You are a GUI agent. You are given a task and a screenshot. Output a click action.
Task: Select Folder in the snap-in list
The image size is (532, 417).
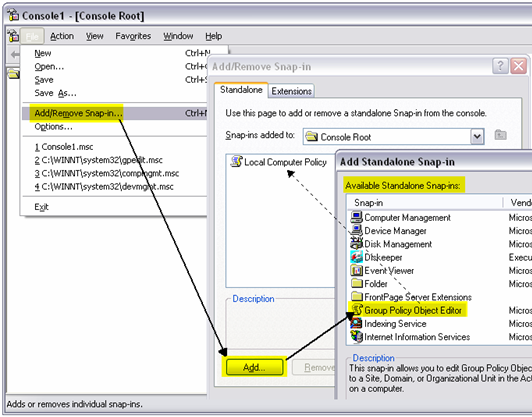pos(376,283)
